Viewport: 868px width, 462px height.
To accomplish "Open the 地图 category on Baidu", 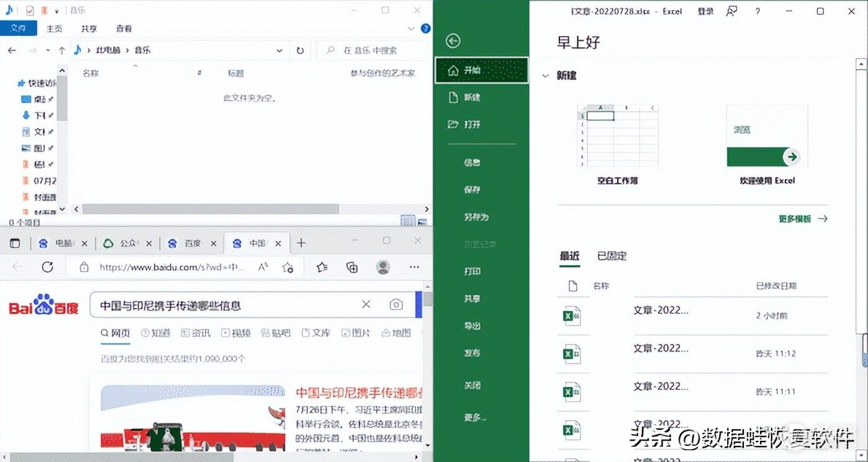I will (x=396, y=333).
